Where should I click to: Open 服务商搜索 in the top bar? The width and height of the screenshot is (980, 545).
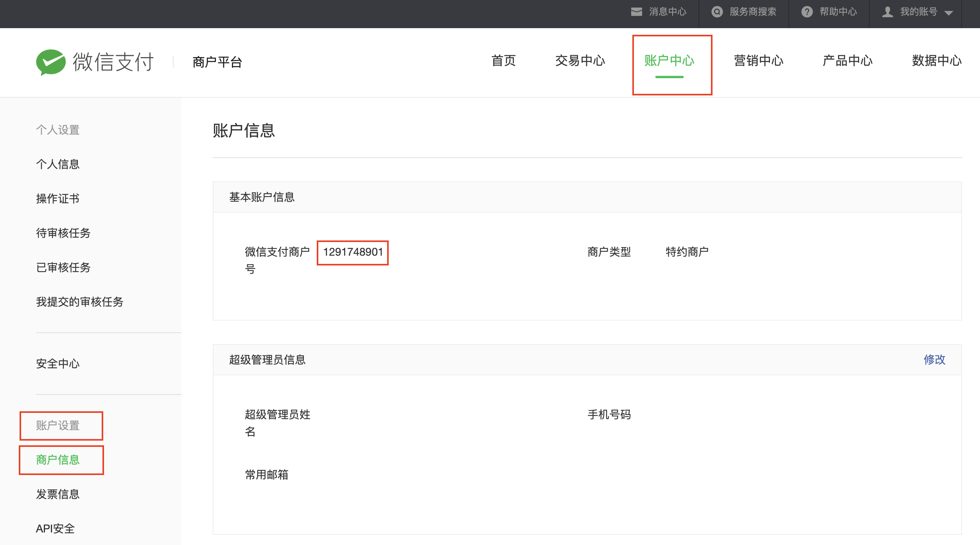point(753,12)
